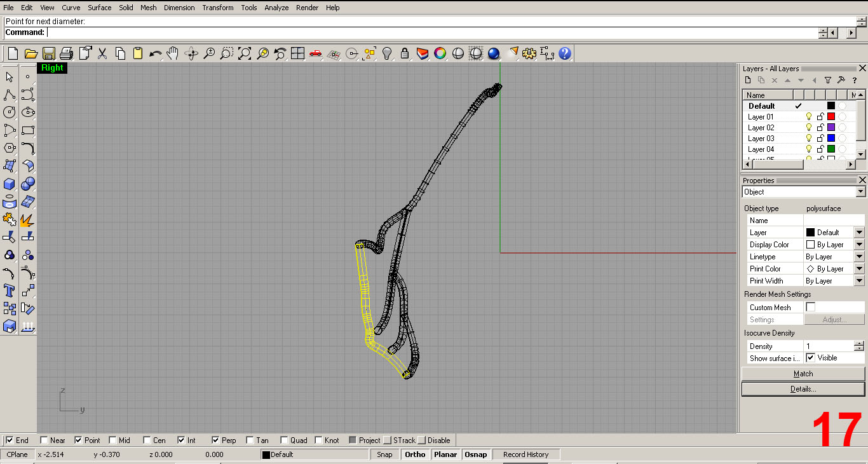
Task: Select the arrow pointer tool
Action: (x=10, y=77)
